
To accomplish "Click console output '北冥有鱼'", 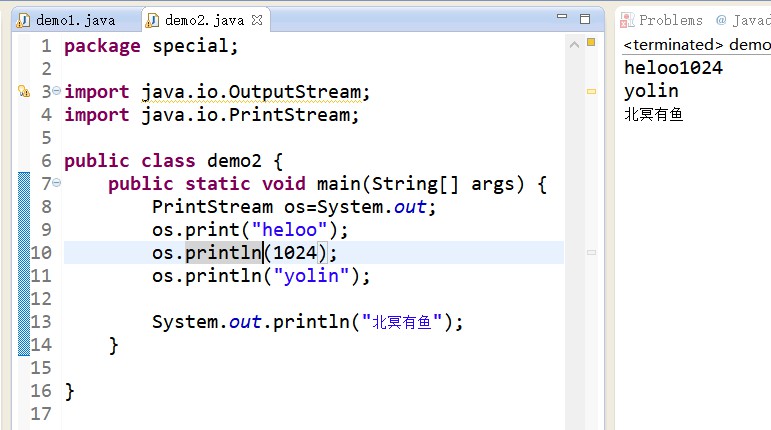I will [653, 115].
